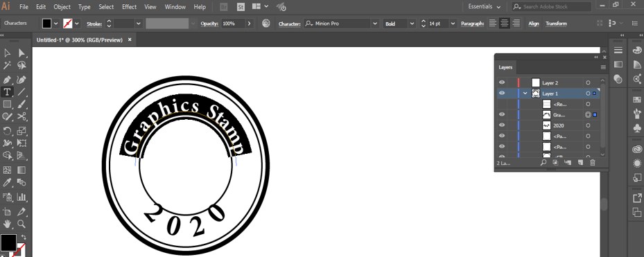Open the stroke color dropdown arrow

coord(77,24)
